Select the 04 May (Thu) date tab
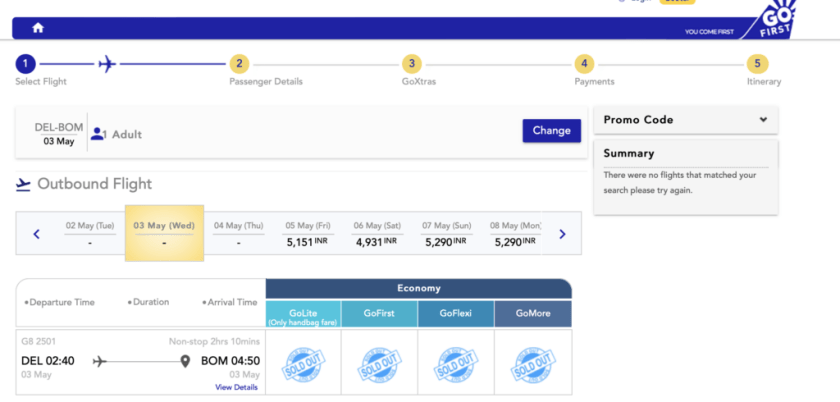Screen dimensions: 840x402 click(x=238, y=234)
